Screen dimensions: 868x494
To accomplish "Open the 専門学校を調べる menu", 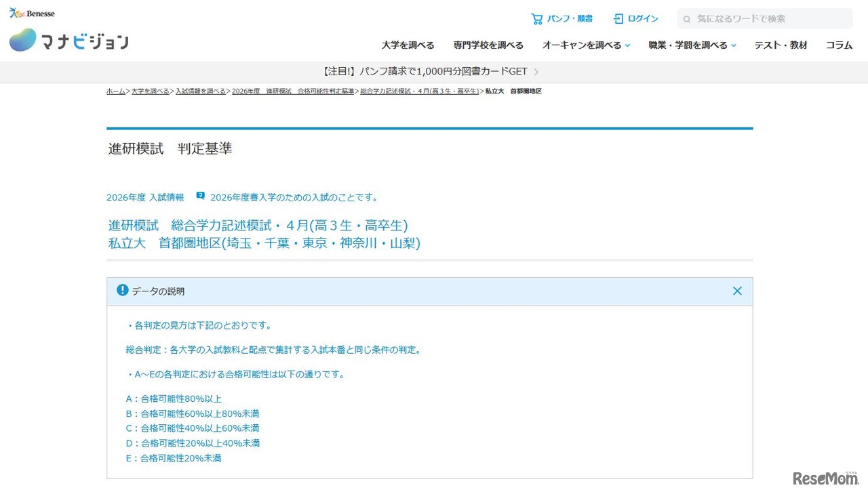I will [488, 45].
